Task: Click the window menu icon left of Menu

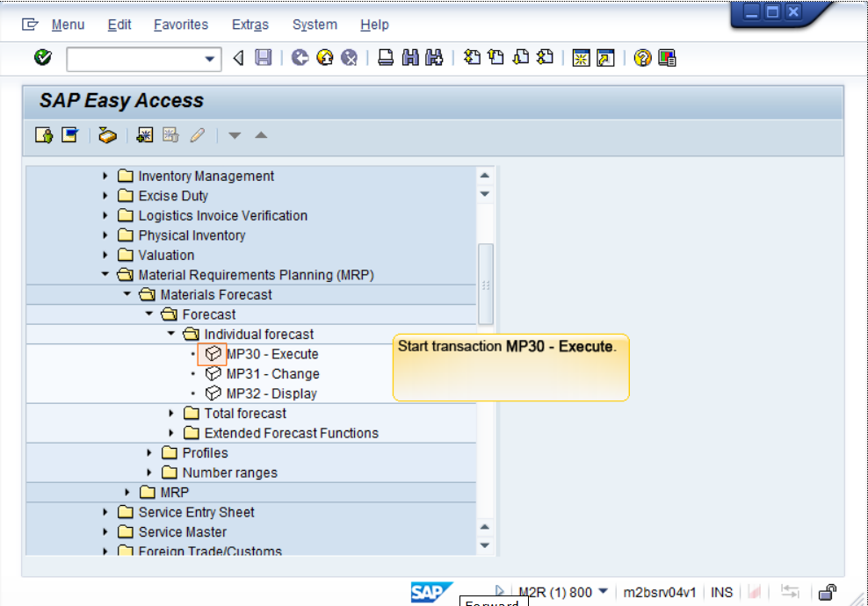Action: pos(30,25)
